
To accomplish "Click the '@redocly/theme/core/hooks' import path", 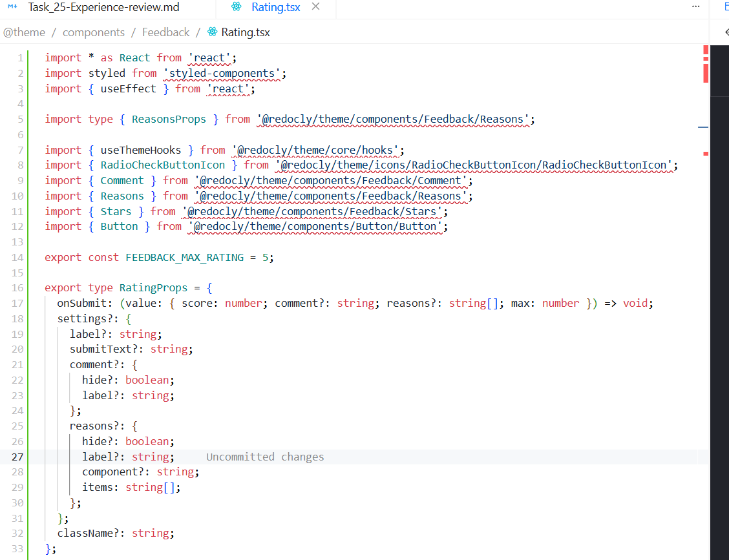I will [318, 150].
